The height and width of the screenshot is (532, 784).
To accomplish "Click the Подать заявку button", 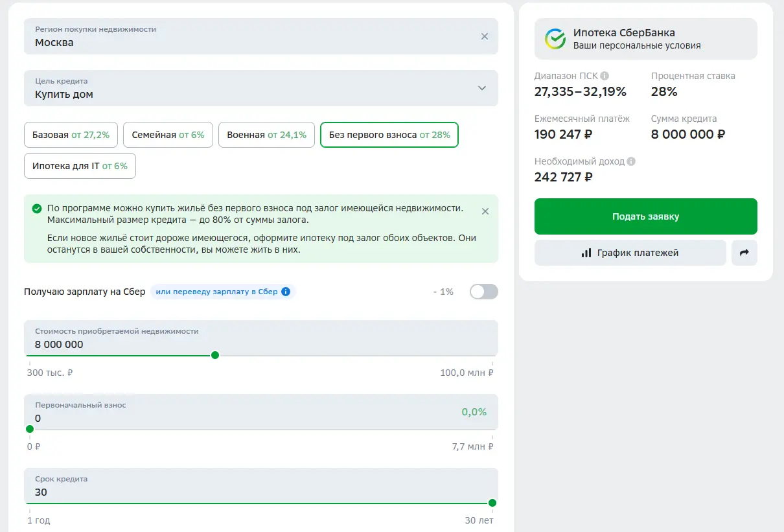I will (646, 216).
